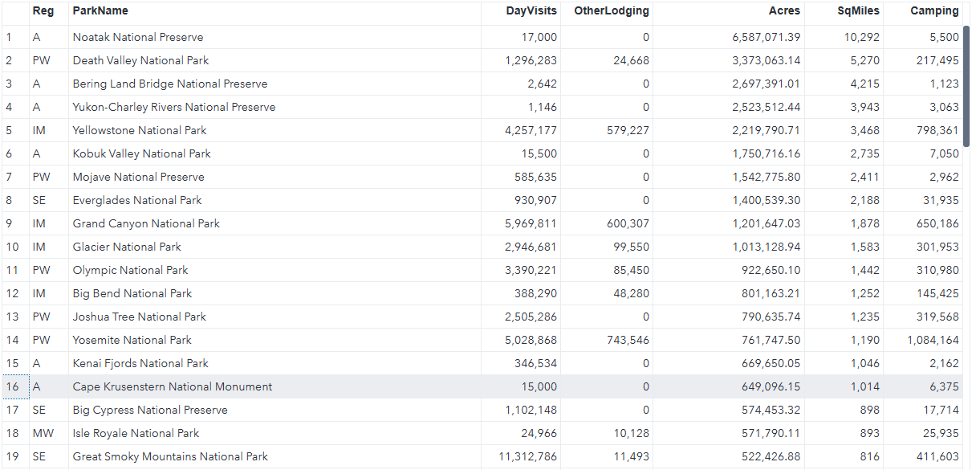Screen dimensions: 980x470
Task: Select the Death Valley National Park cell
Action: [140, 60]
